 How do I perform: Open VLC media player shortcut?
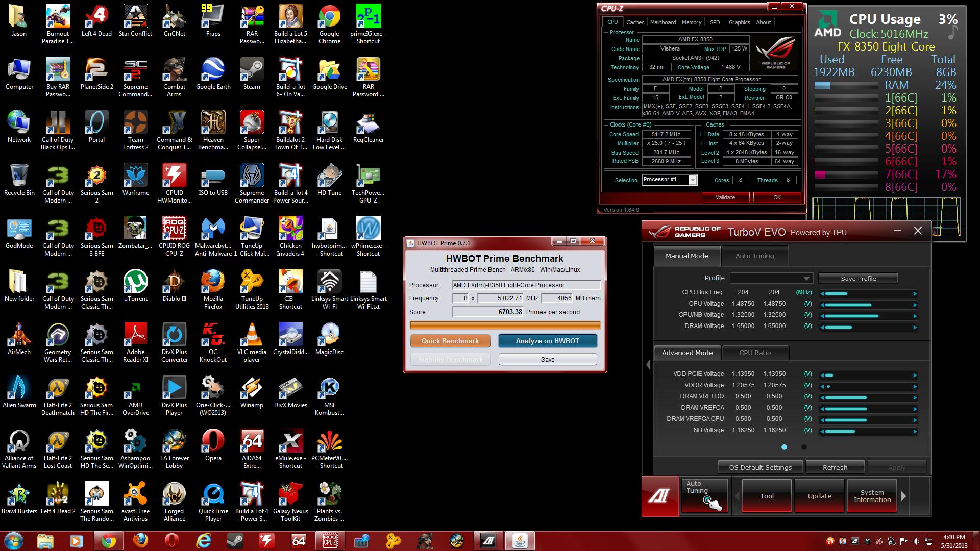point(252,342)
